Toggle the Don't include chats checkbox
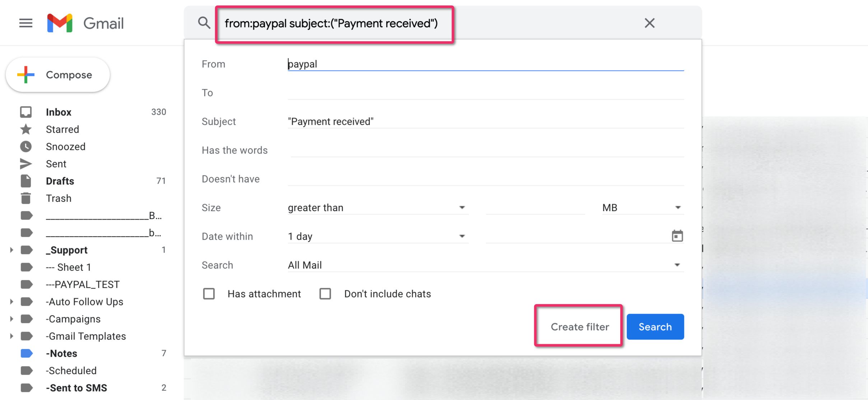This screenshot has height=400, width=868. (x=325, y=294)
